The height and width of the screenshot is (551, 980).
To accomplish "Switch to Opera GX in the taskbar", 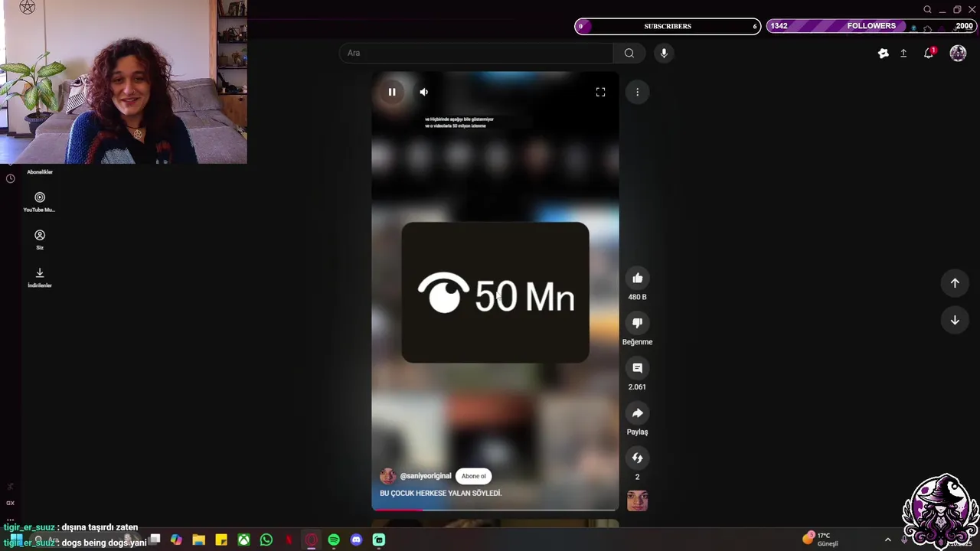I will [312, 540].
